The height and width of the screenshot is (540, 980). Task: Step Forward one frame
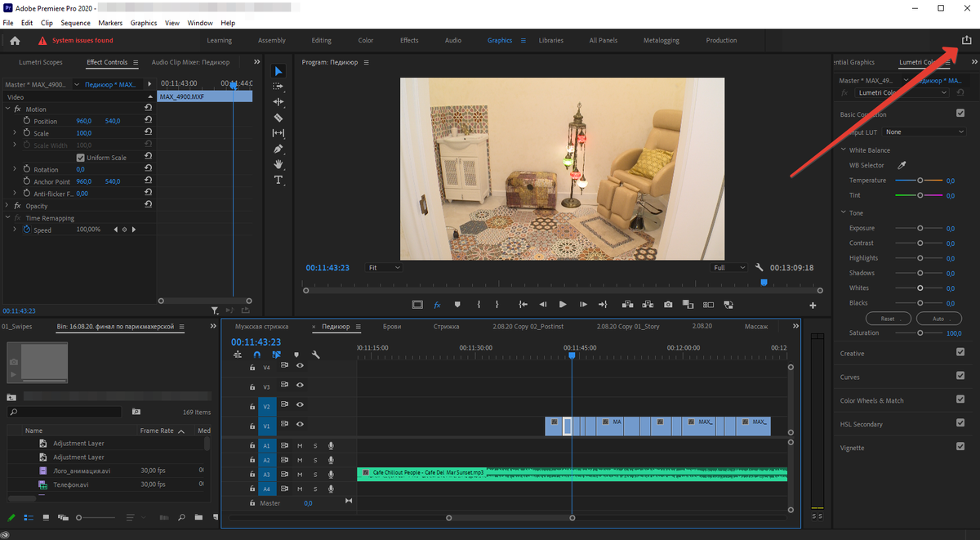583,304
